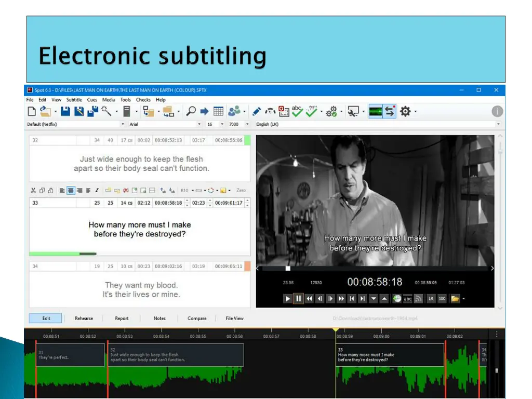
Task: Click the 100 volume button in player
Action: tap(442, 299)
